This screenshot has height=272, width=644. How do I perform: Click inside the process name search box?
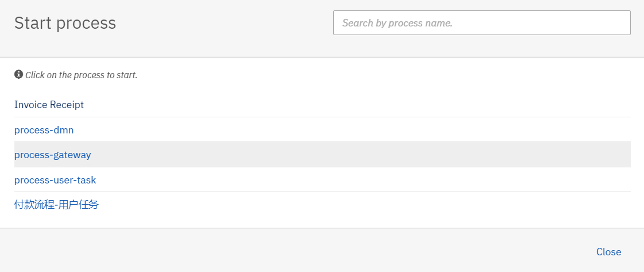(482, 22)
